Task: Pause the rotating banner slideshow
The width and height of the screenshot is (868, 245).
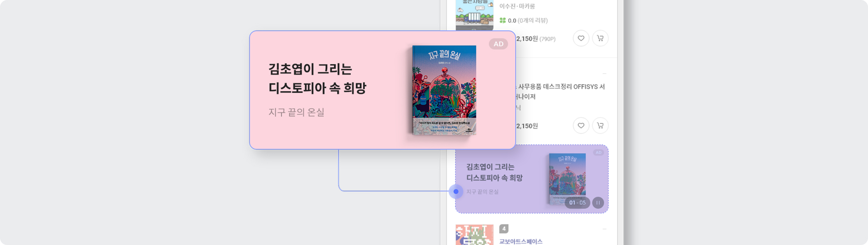Action: tap(598, 203)
